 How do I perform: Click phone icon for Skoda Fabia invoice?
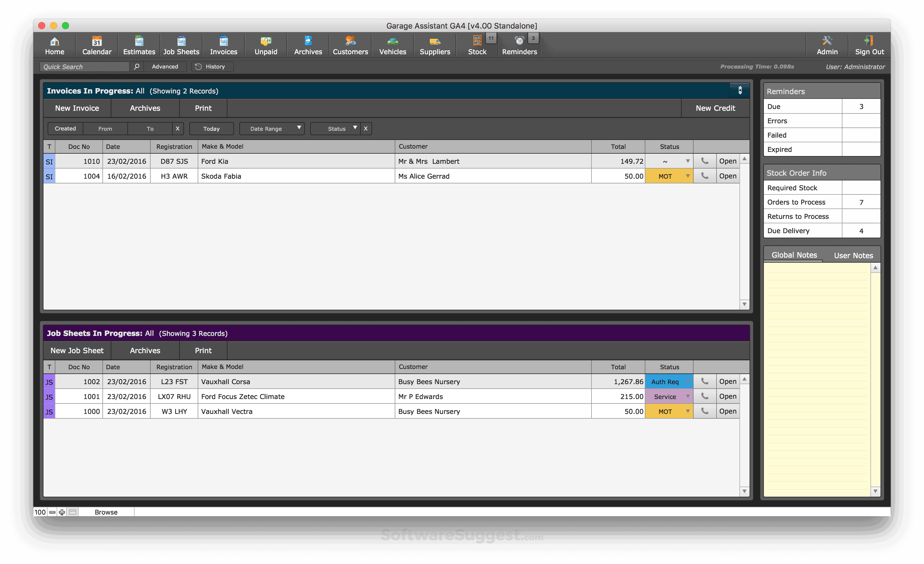705,176
